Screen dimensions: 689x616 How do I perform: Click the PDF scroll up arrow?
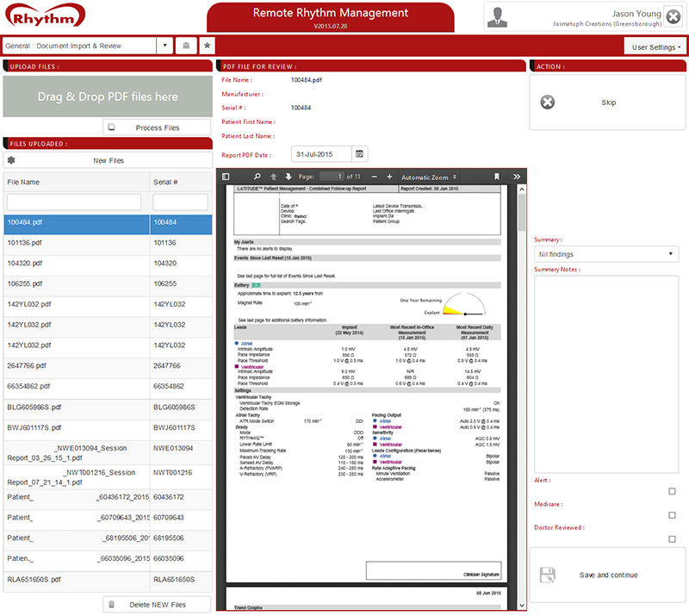[x=522, y=189]
